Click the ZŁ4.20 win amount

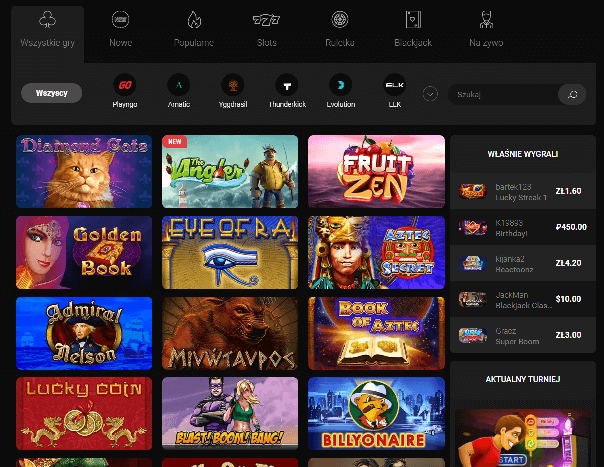pos(568,263)
